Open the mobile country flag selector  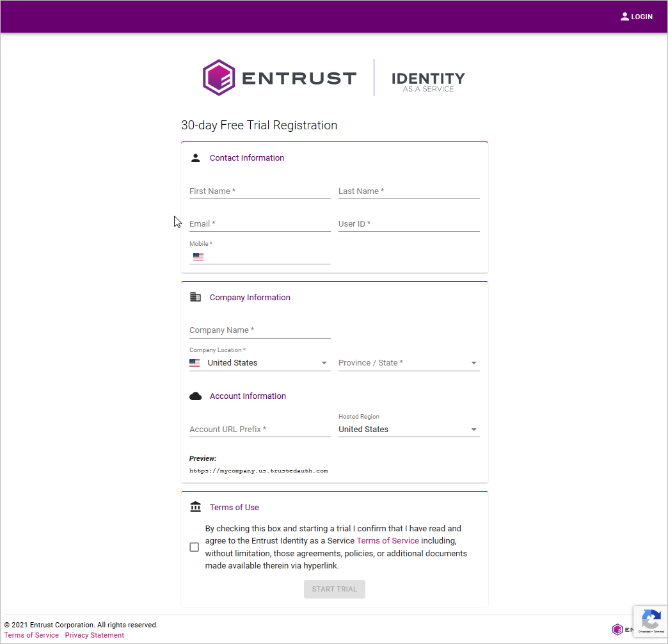(x=198, y=256)
